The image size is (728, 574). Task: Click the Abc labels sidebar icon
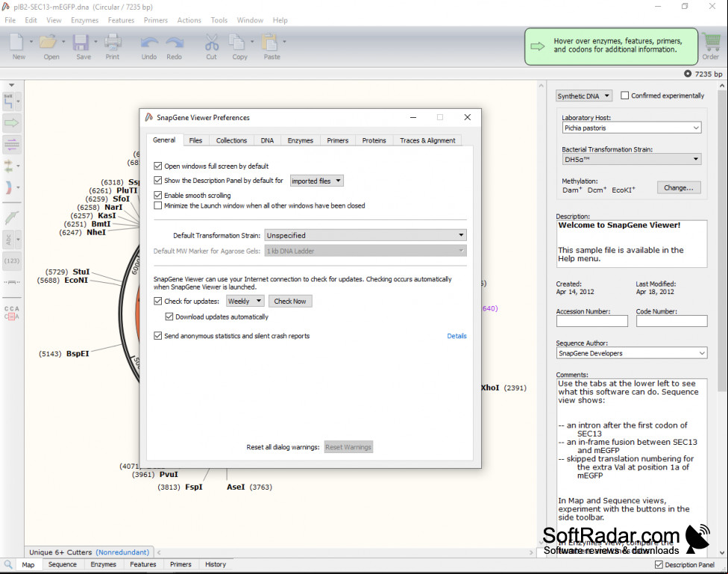(8, 240)
